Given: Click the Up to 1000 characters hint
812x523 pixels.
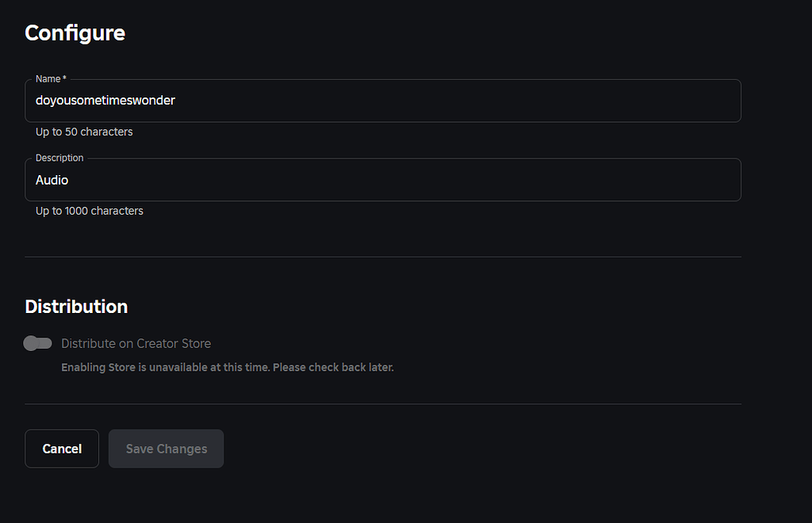Looking at the screenshot, I should (x=89, y=211).
